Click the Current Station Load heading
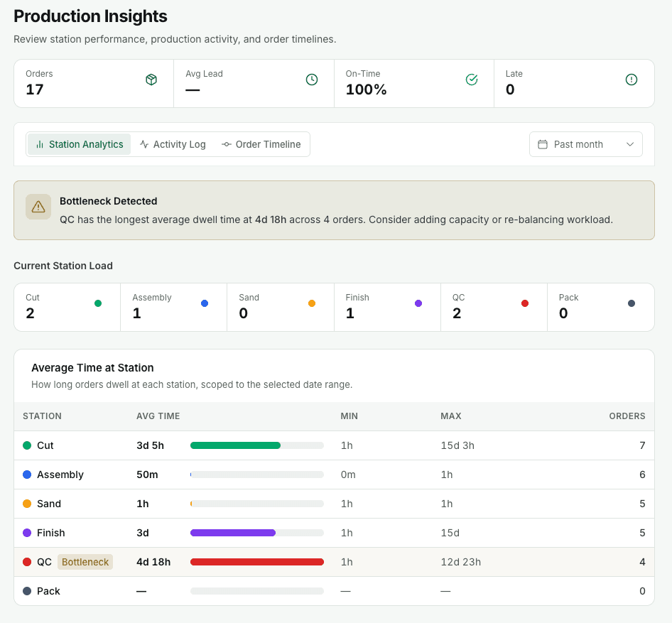This screenshot has width=672, height=623. (63, 266)
